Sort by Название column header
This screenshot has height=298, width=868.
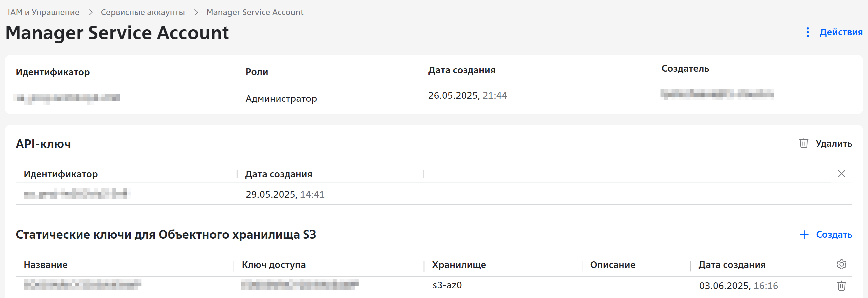click(45, 265)
